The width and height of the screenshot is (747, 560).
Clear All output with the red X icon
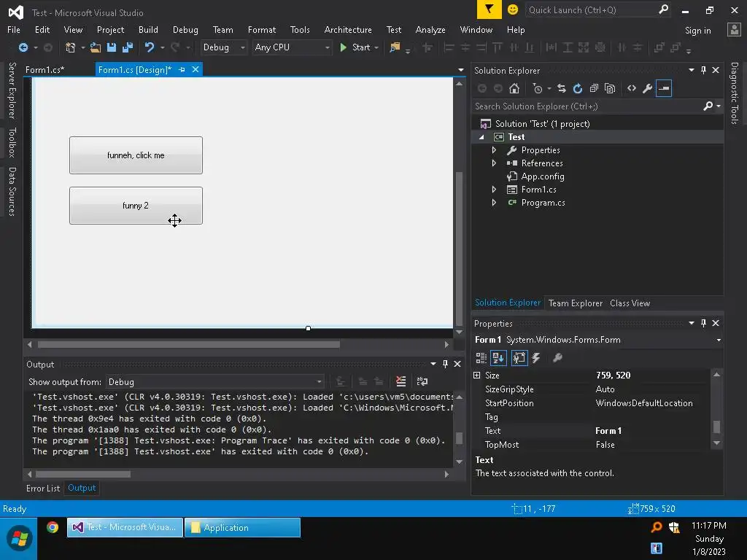point(400,381)
